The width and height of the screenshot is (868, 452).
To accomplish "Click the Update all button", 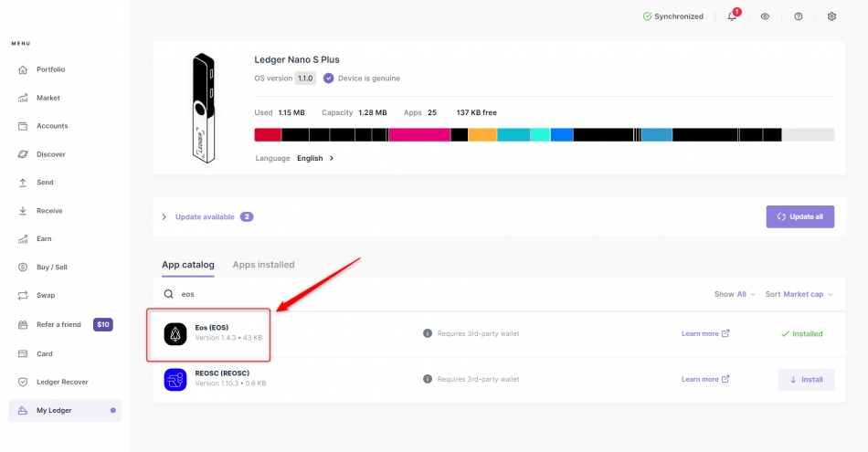I will [799, 217].
